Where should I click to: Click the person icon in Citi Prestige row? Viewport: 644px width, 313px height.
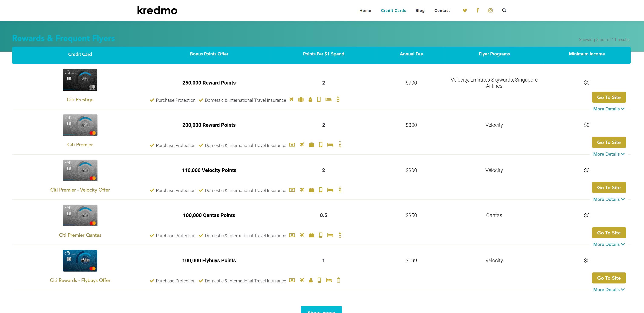pos(310,100)
